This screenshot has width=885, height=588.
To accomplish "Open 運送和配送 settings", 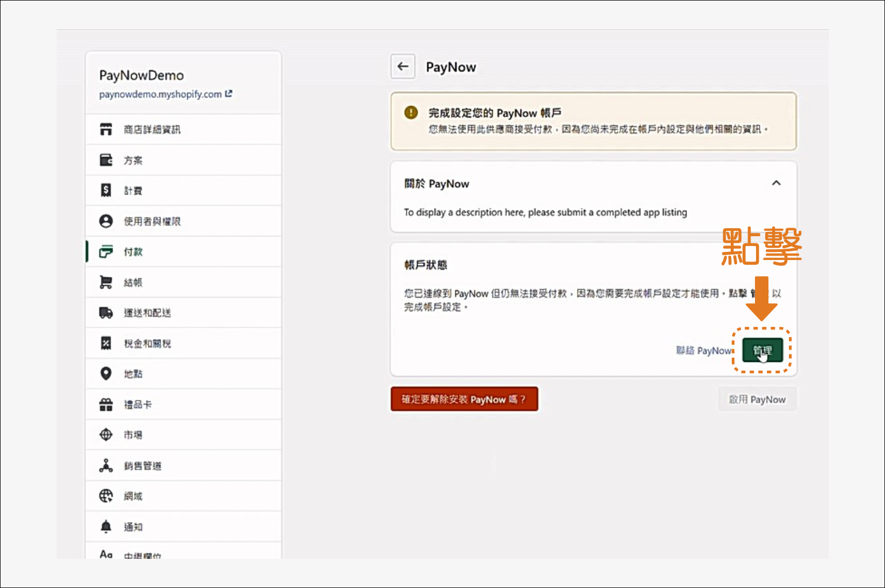I will point(183,313).
